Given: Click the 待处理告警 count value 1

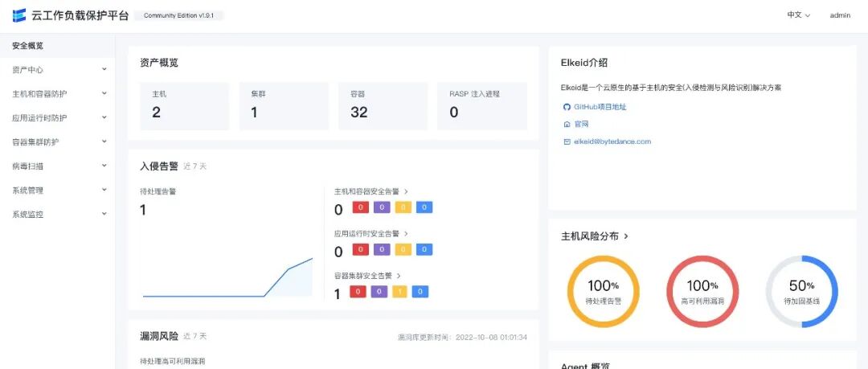Looking at the screenshot, I should click(143, 210).
